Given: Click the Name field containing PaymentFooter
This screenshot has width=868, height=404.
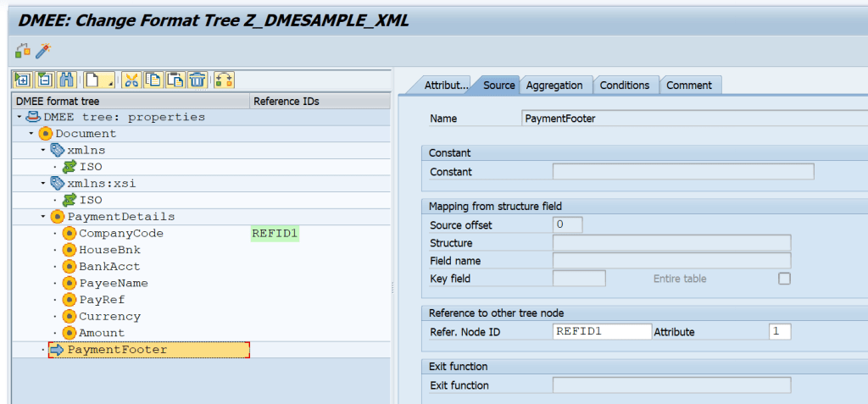Looking at the screenshot, I should pyautogui.click(x=695, y=119).
